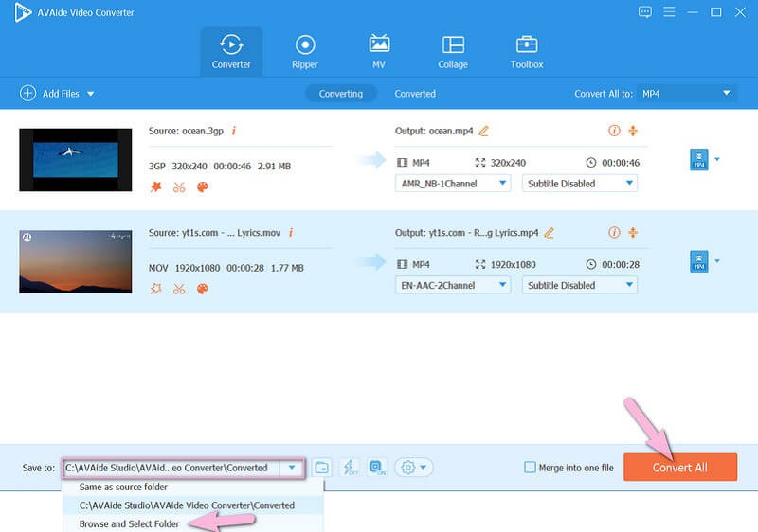The width and height of the screenshot is (758, 532).
Task: Open the effects wand for ocean.3gp
Action: coord(155,186)
